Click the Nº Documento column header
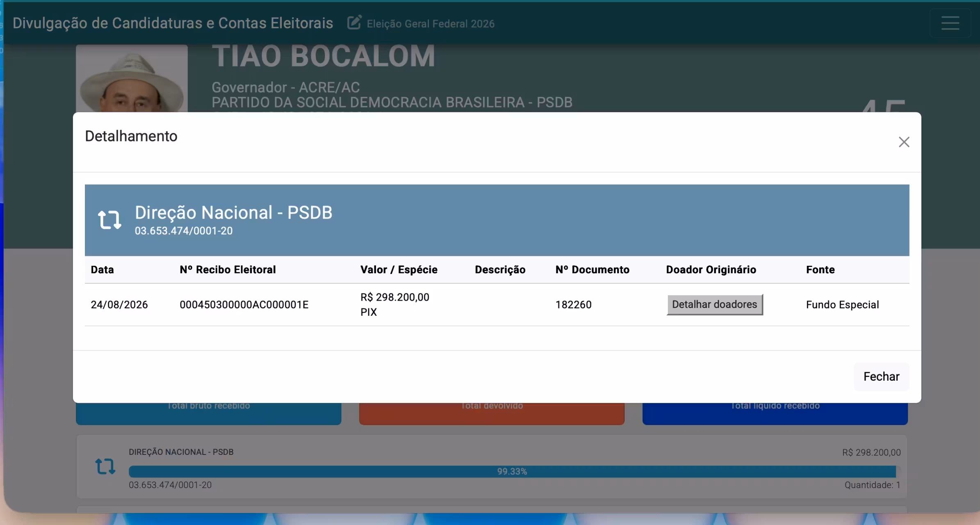The width and height of the screenshot is (980, 525). pyautogui.click(x=592, y=269)
